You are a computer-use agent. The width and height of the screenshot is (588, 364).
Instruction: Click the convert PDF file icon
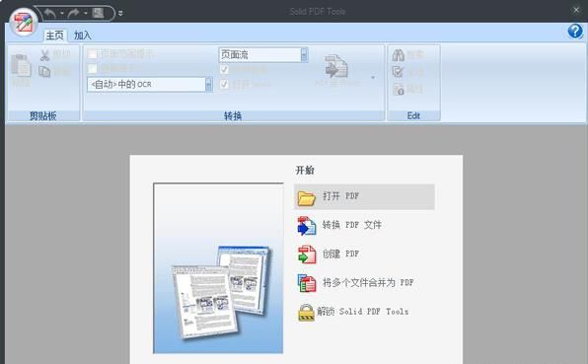tap(307, 226)
